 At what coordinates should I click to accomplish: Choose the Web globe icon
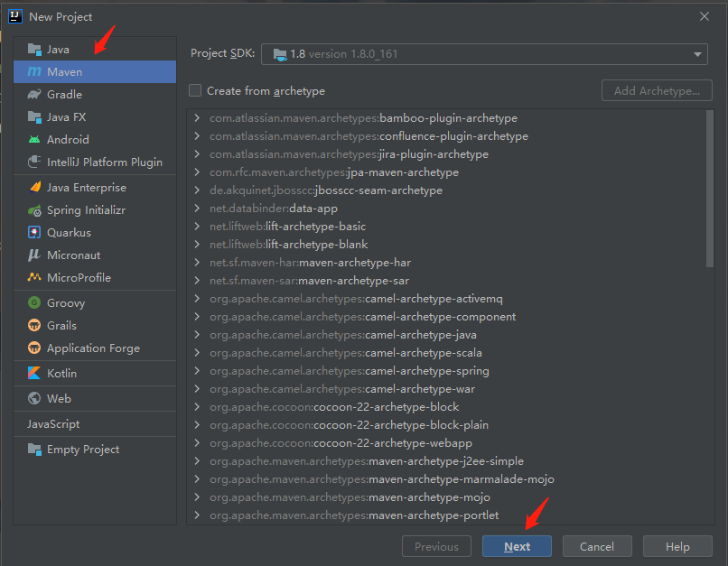34,398
